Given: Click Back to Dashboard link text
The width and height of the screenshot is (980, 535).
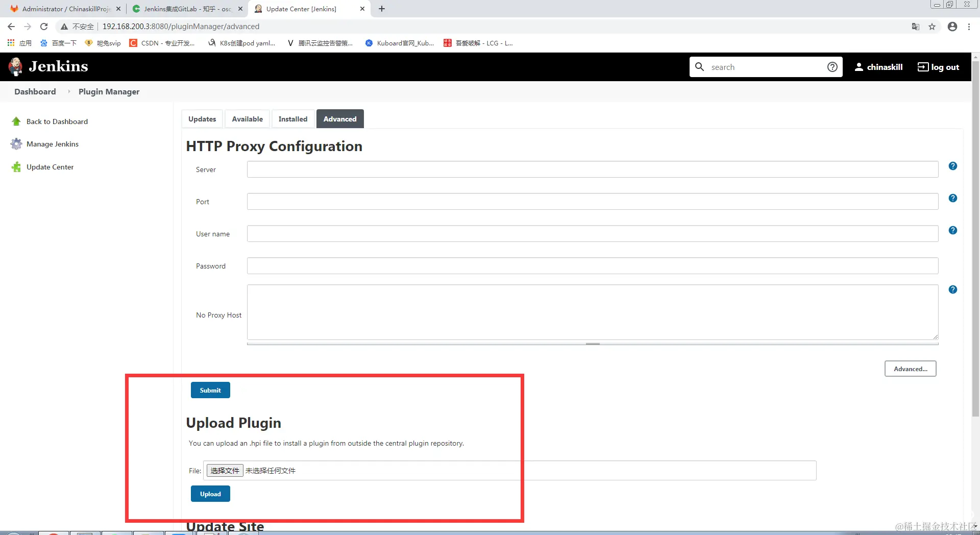Looking at the screenshot, I should pyautogui.click(x=57, y=121).
